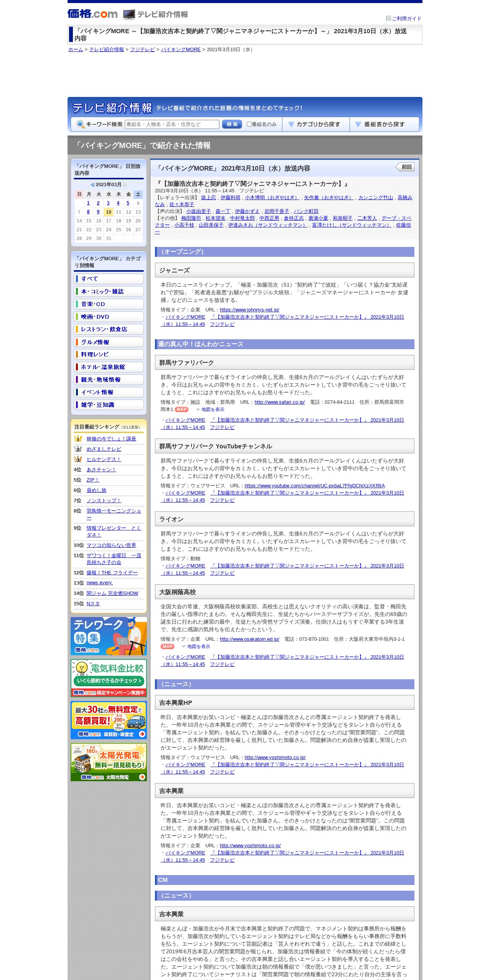Click MAP icon for 大阪桐蔭高校
This screenshot has width=490, height=980.
pyautogui.click(x=168, y=646)
